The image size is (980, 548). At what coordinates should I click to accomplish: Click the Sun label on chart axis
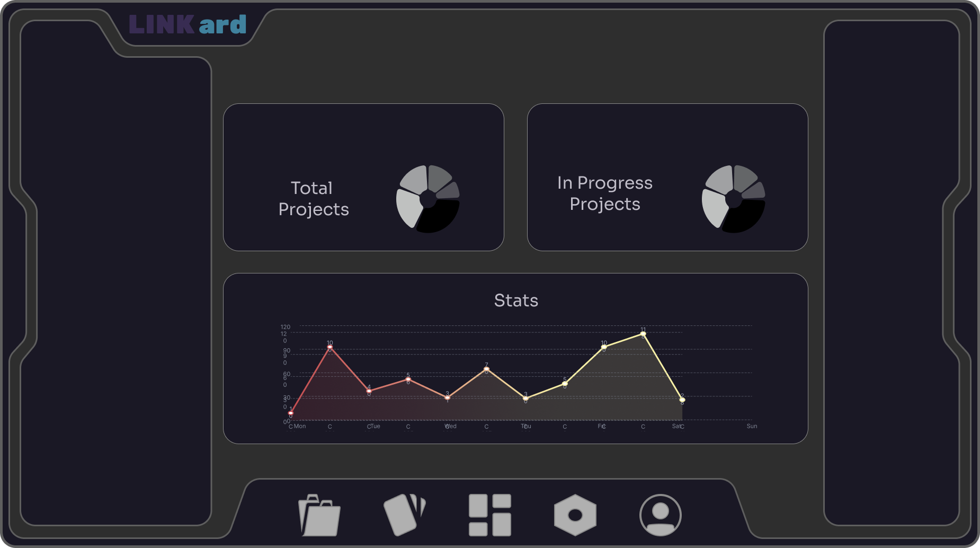pyautogui.click(x=752, y=426)
